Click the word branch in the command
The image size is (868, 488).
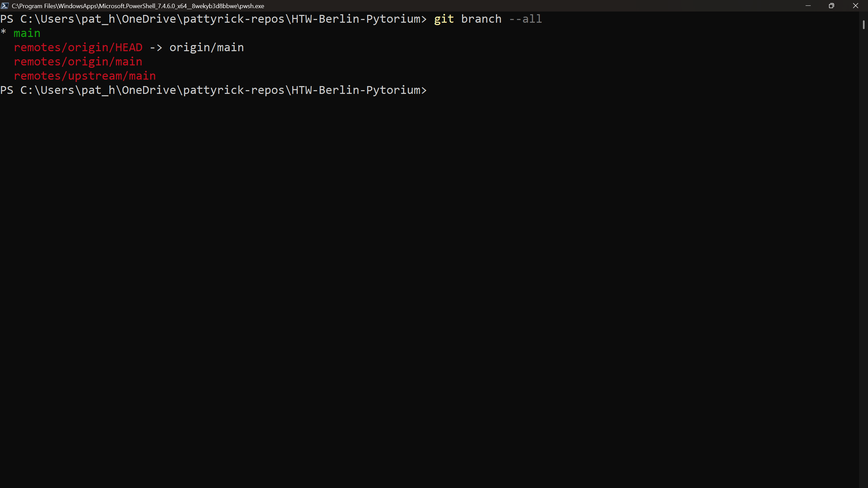[481, 19]
